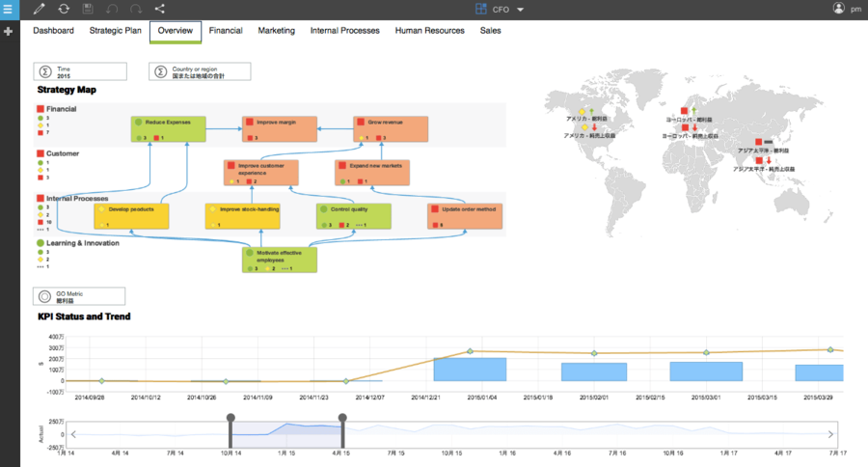Click the undo arrow icon
Screen dimensions: 868x467
(x=113, y=9)
